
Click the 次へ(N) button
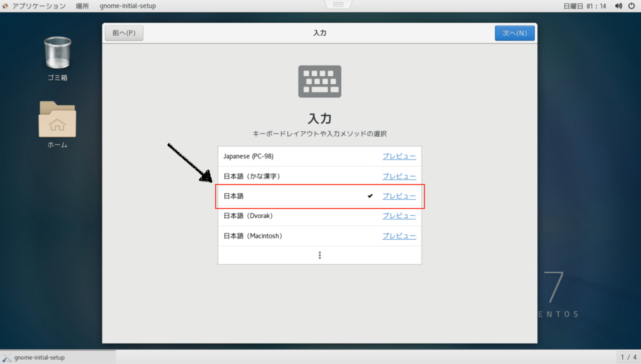click(x=514, y=33)
